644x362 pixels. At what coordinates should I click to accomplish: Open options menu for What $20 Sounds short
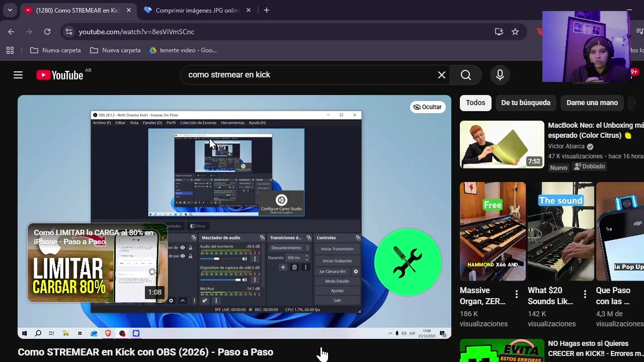pyautogui.click(x=585, y=294)
